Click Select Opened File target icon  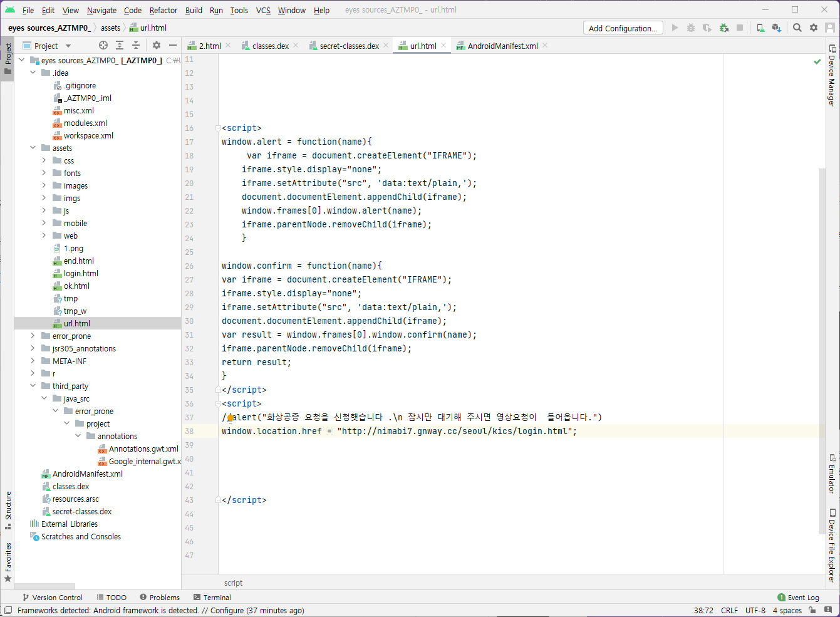coord(103,45)
